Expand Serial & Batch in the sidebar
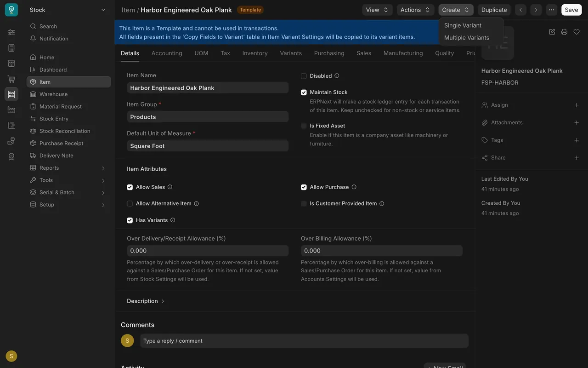Image resolution: width=588 pixels, height=368 pixels. pos(69,192)
